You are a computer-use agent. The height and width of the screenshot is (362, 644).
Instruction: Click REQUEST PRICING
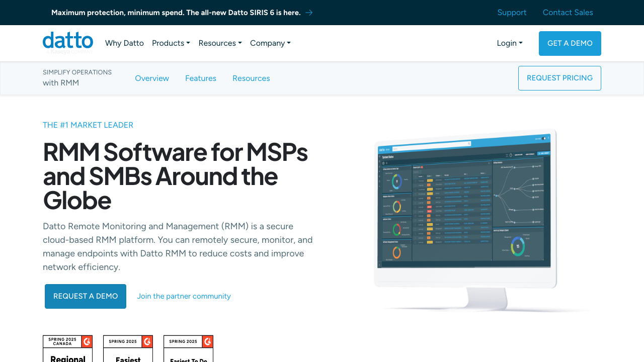[559, 78]
